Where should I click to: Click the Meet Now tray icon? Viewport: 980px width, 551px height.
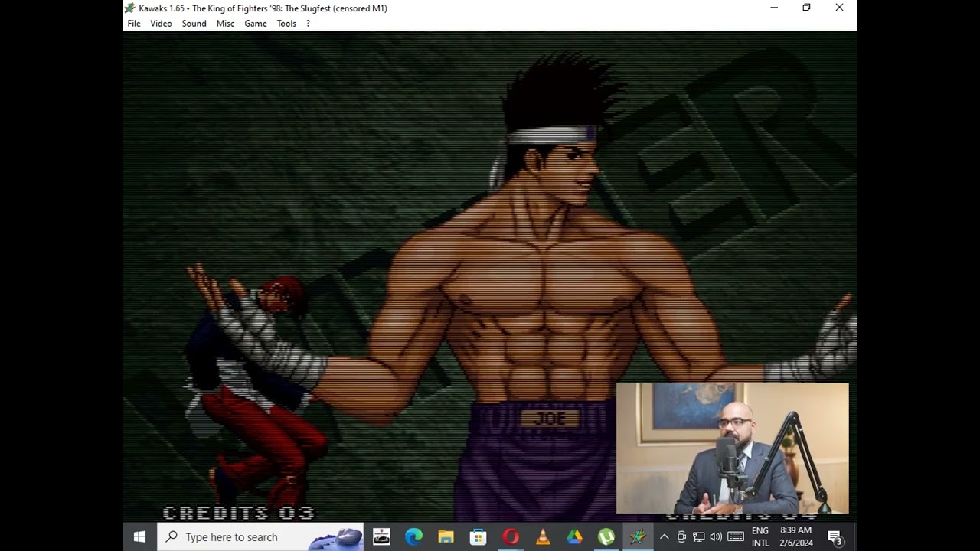tap(681, 537)
